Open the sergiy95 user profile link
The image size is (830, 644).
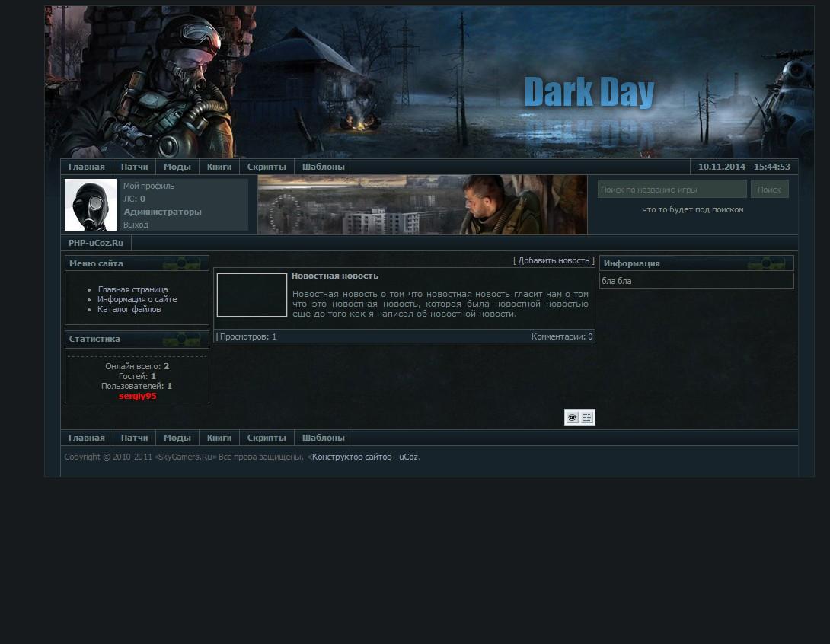point(137,396)
